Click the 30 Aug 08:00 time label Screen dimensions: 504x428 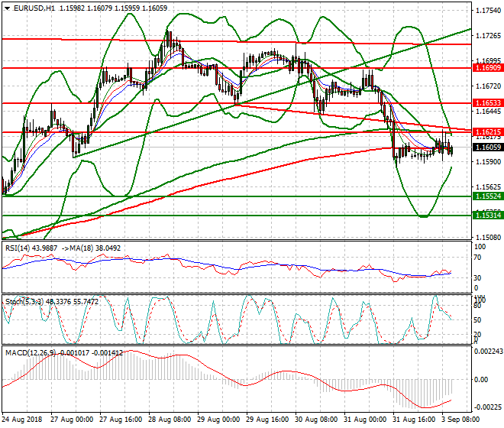(316, 420)
